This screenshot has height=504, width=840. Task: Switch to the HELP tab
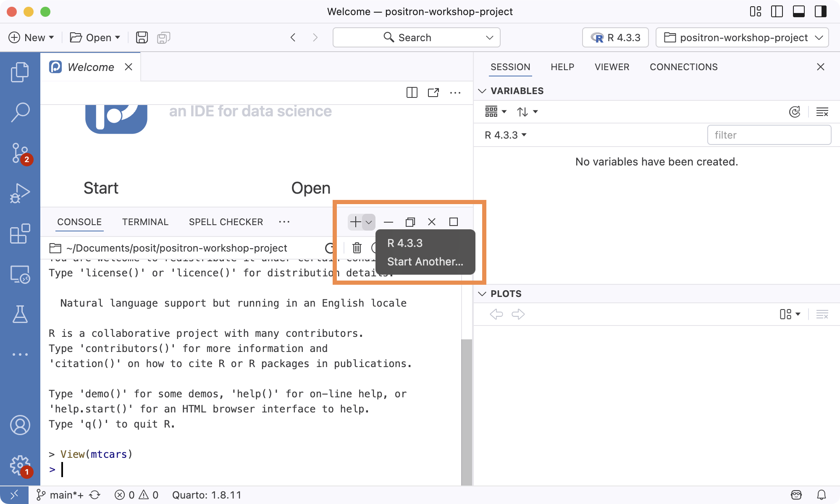(562, 67)
